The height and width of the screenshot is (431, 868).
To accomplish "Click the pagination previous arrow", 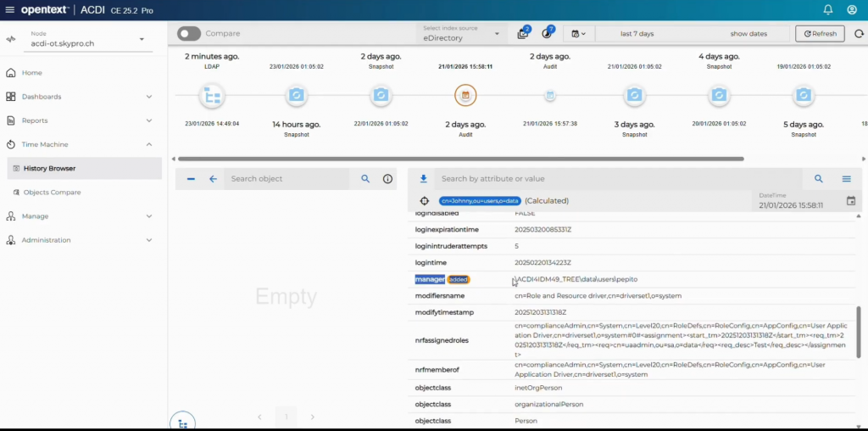I will point(259,417).
